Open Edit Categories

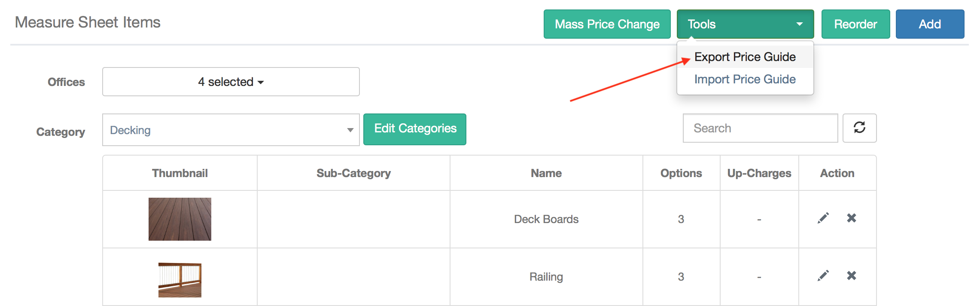414,129
